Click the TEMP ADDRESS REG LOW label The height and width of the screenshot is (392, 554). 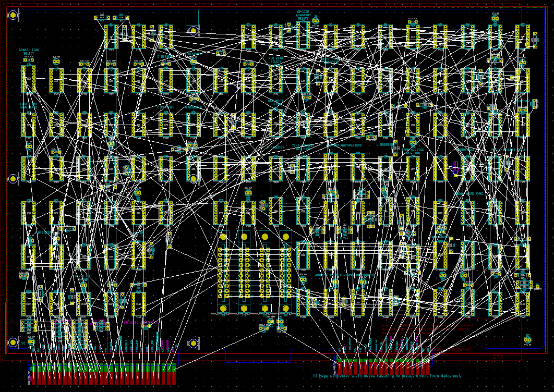(413, 152)
